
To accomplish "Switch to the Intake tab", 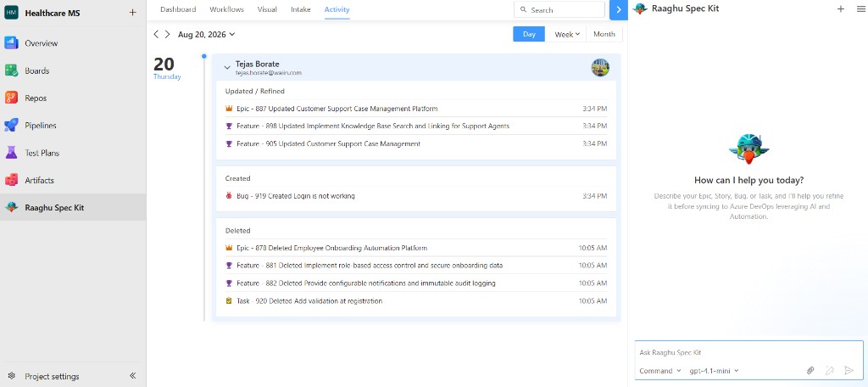I will (x=301, y=9).
